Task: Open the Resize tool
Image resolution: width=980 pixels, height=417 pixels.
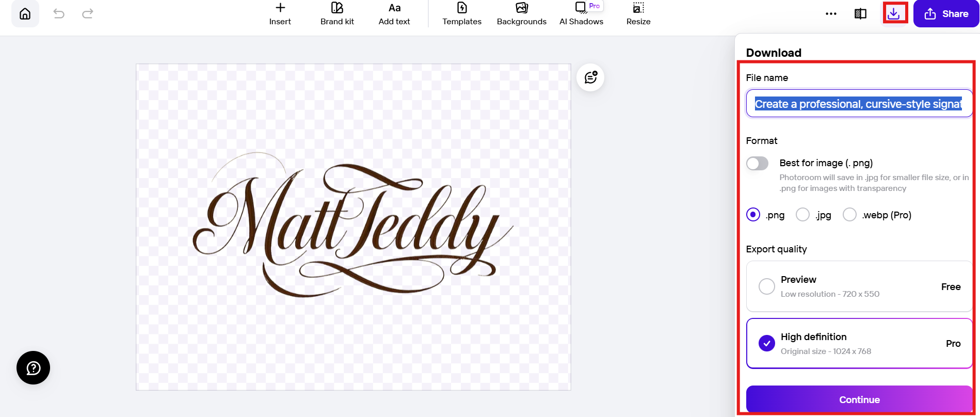Action: [x=638, y=14]
